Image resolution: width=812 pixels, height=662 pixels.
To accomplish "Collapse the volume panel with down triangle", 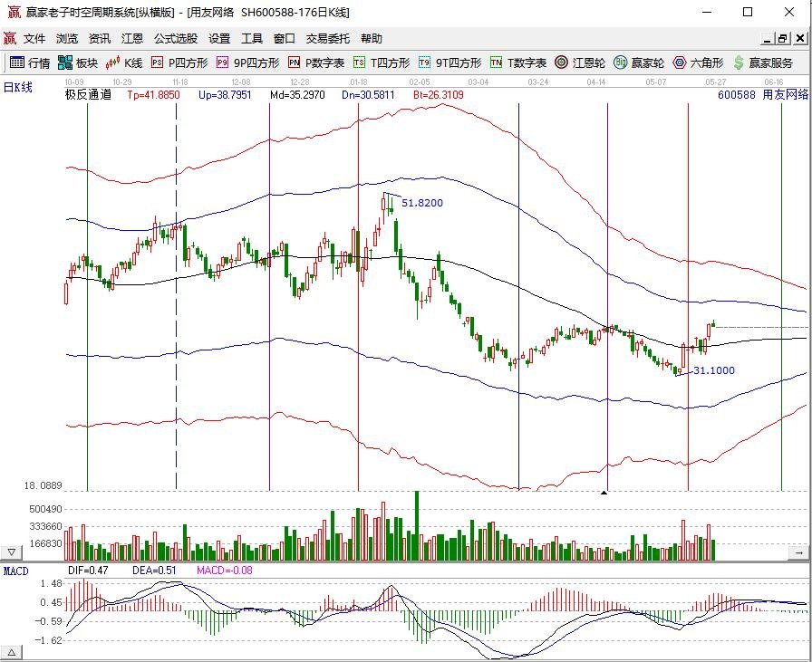I will click(12, 552).
